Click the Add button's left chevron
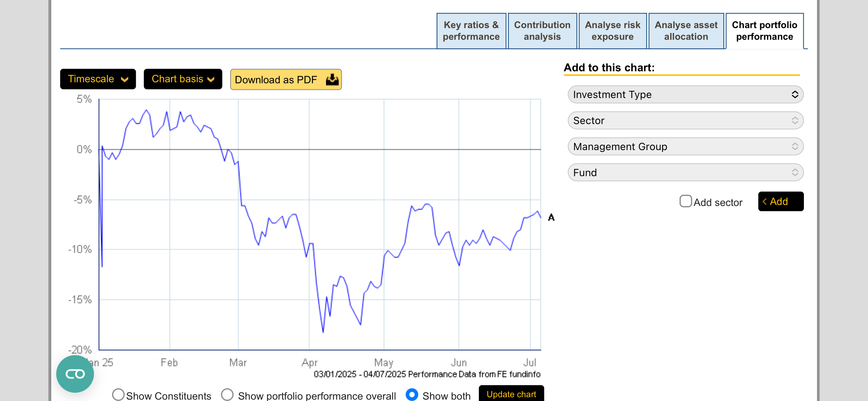Viewport: 868px width, 401px height. [764, 202]
